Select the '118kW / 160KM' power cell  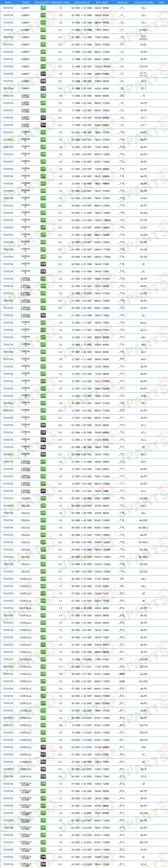[x=102, y=66]
